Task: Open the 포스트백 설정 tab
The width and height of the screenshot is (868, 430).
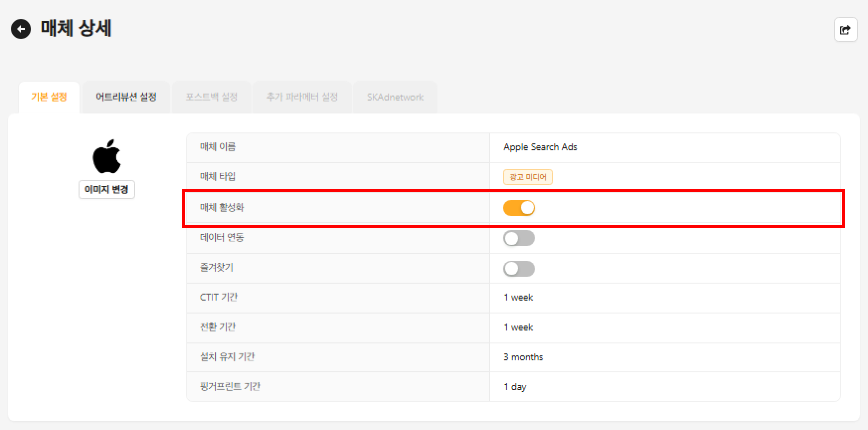Action: [211, 97]
